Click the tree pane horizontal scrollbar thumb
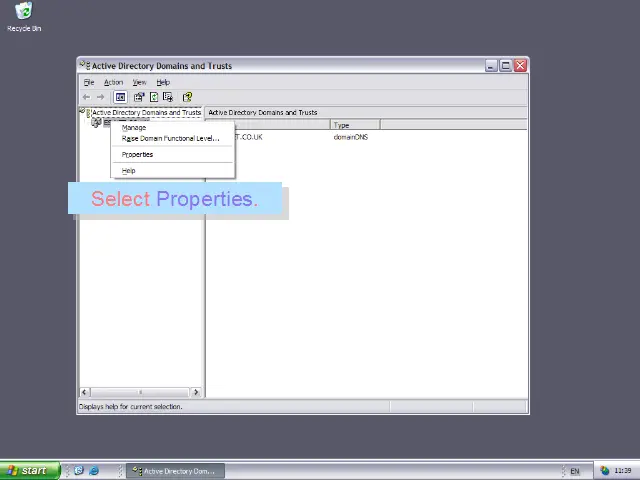The height and width of the screenshot is (480, 640). coord(140,392)
